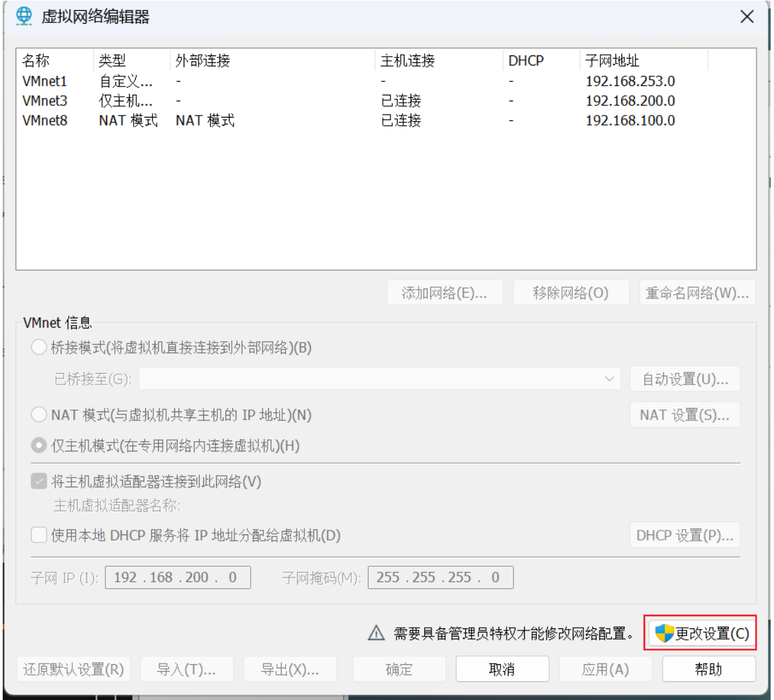Click the shield icon on 更改设置(C)

click(x=665, y=633)
